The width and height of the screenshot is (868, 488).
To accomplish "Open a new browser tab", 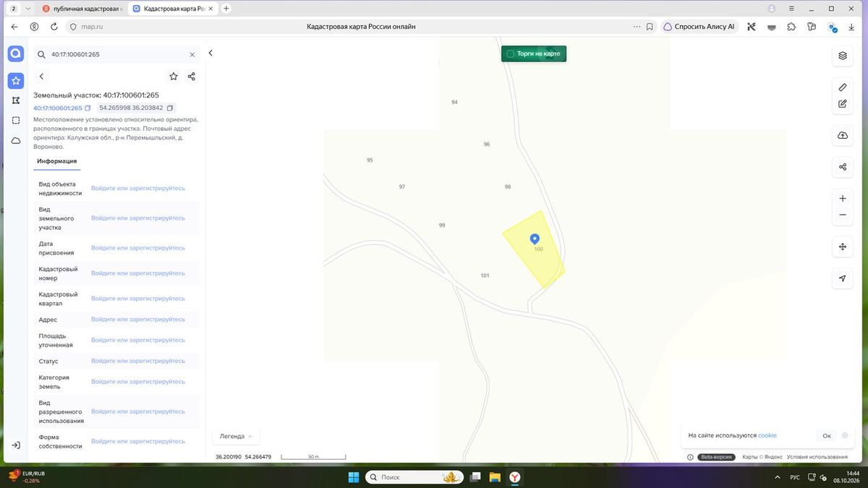I will point(226,9).
